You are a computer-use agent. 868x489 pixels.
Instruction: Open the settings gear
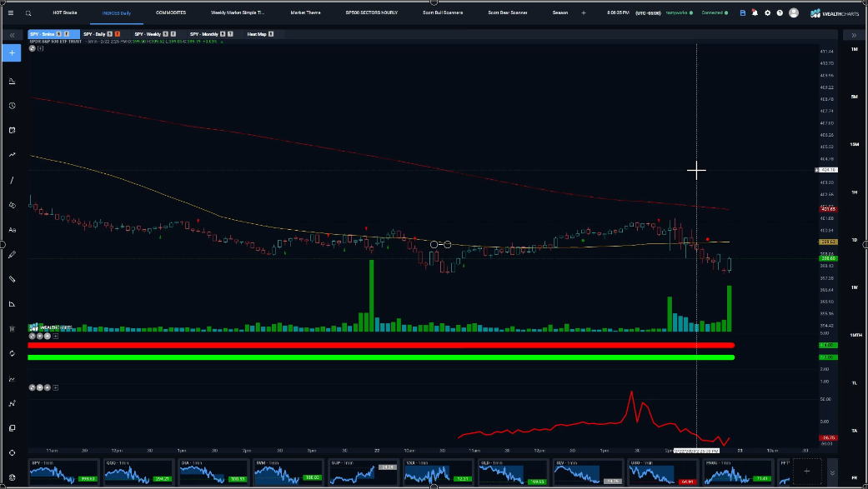767,12
